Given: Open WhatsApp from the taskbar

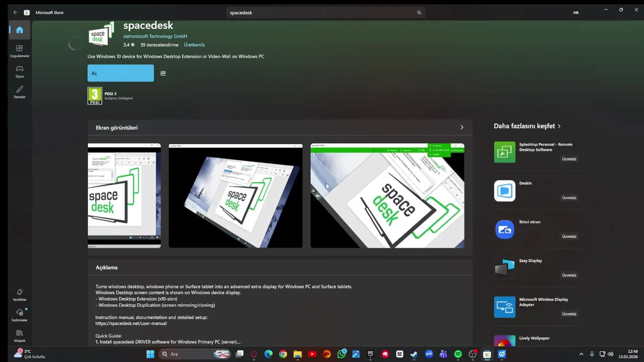Looking at the screenshot, I should click(342, 354).
